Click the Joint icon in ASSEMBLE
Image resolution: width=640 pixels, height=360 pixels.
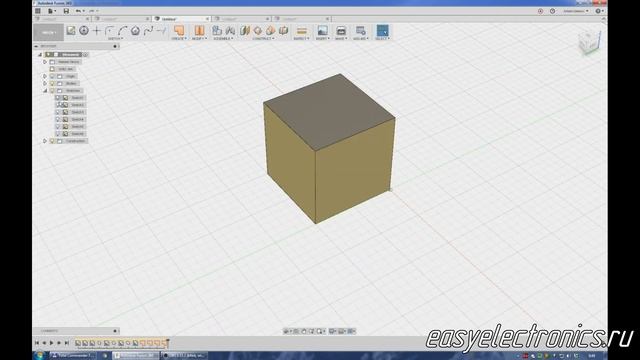click(x=230, y=31)
